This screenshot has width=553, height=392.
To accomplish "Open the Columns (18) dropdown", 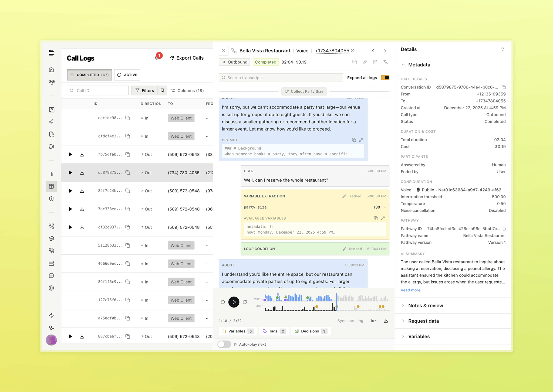I will click(x=188, y=90).
